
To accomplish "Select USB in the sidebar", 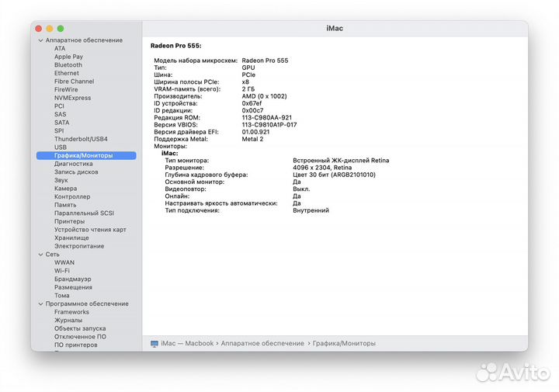I will tap(61, 147).
